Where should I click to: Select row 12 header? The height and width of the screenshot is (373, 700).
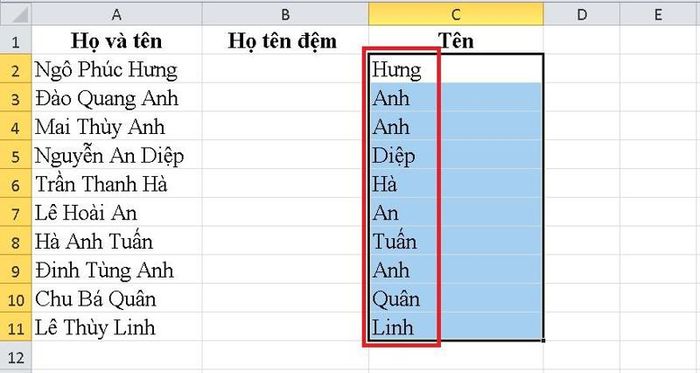click(x=16, y=357)
